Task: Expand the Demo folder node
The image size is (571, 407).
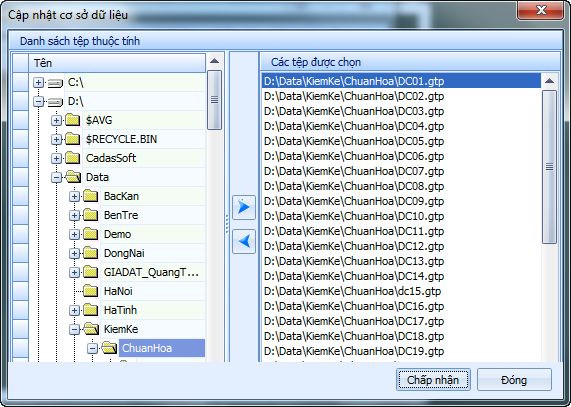Action: coord(74,234)
